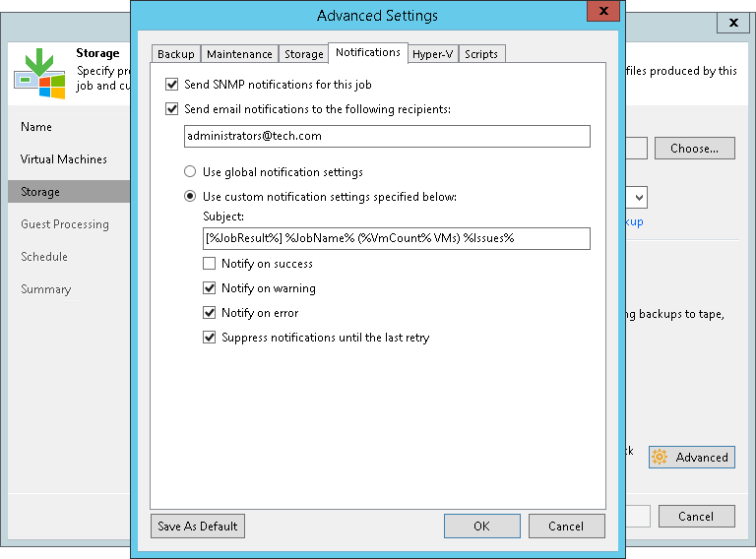Select Schedule wizard step
This screenshot has height=559, width=756.
coord(44,257)
